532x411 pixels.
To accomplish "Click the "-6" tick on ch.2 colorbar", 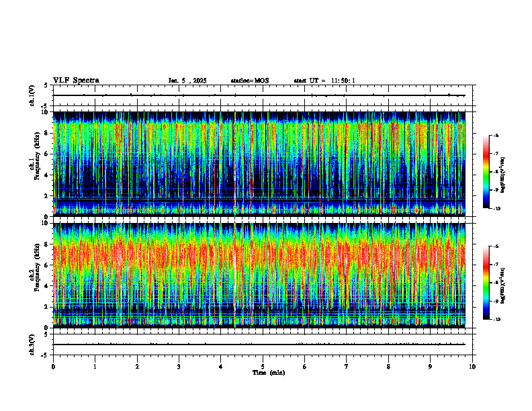I will pos(496,246).
